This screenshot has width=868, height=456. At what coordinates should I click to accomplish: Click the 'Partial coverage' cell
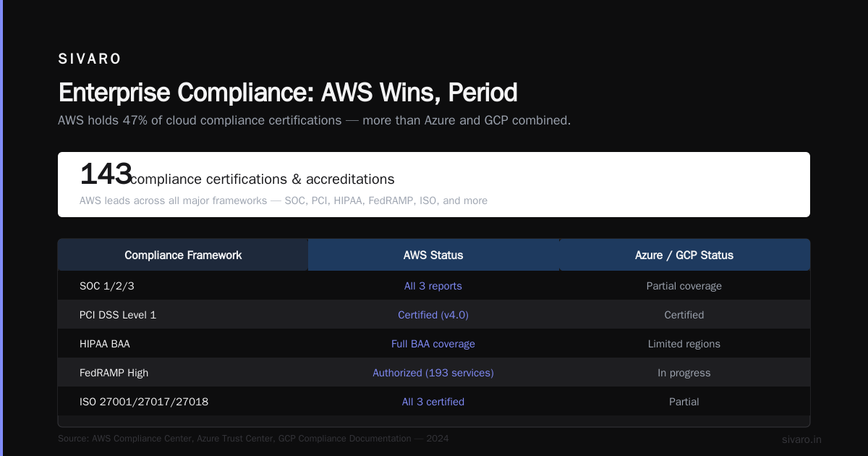[x=684, y=286]
